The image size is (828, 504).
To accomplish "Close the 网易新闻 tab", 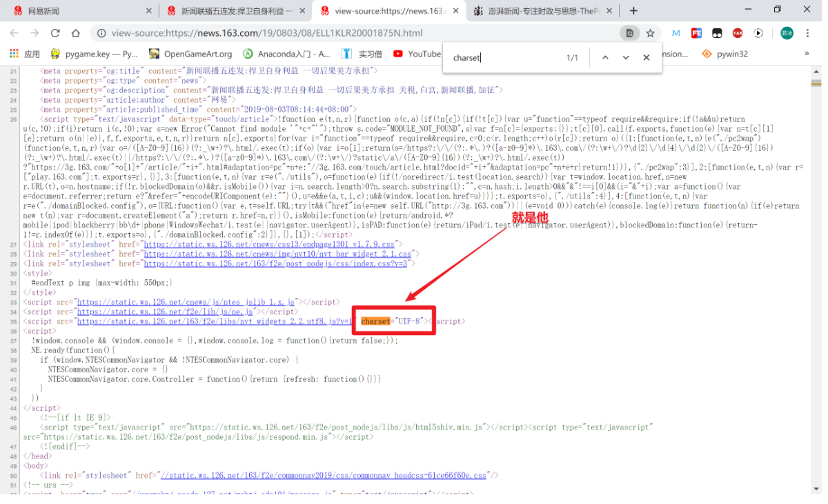I will pyautogui.click(x=149, y=11).
